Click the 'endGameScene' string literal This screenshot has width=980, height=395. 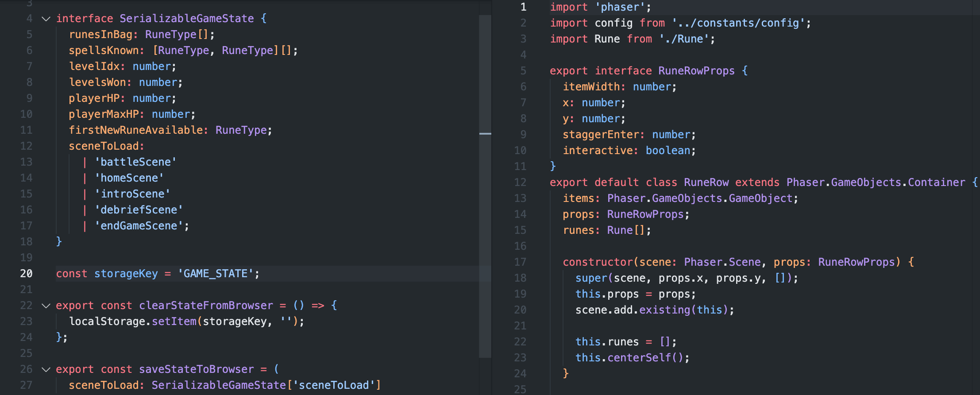point(139,226)
